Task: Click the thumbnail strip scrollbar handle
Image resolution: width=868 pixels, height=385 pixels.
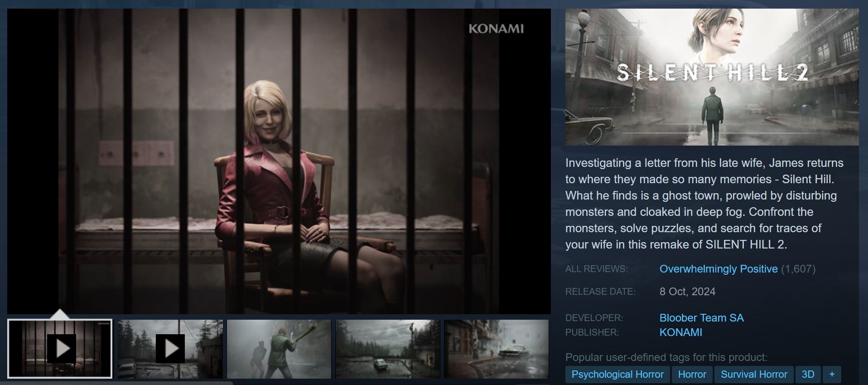Action: pyautogui.click(x=117, y=383)
